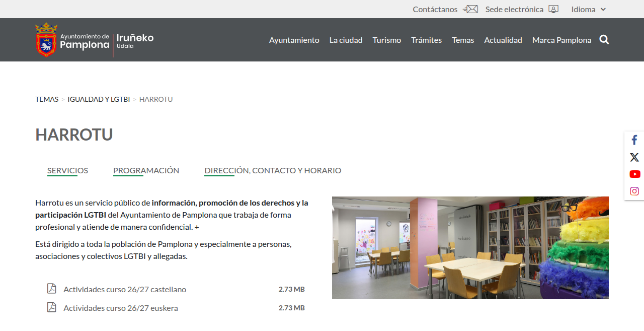Viewport: 644px width, 331px height.
Task: Follow the TEMAS breadcrumb link
Action: tap(47, 99)
